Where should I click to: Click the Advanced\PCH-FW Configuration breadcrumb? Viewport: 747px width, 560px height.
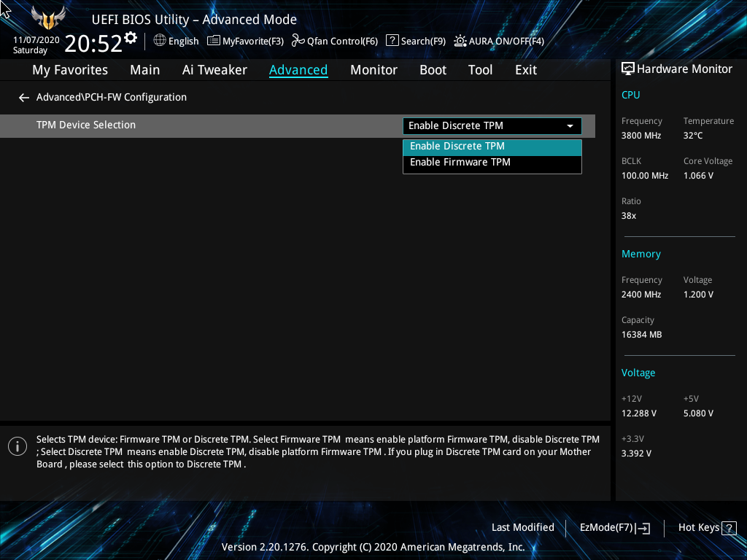point(112,97)
